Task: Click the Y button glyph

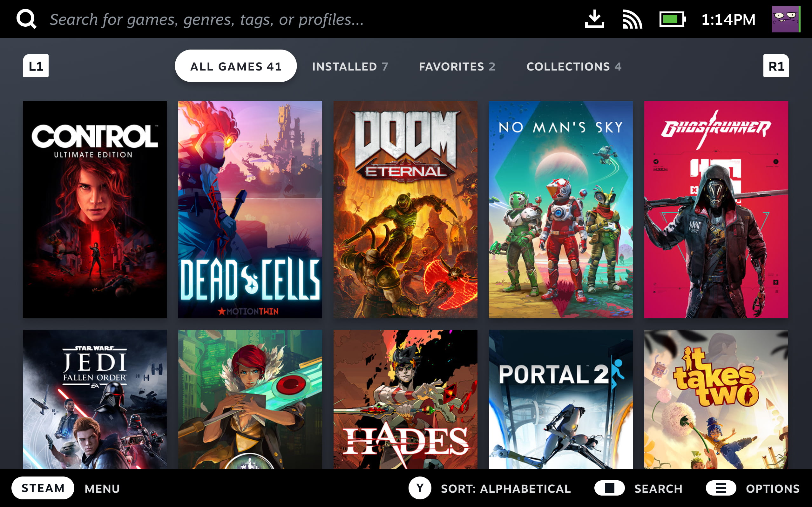Action: [420, 488]
